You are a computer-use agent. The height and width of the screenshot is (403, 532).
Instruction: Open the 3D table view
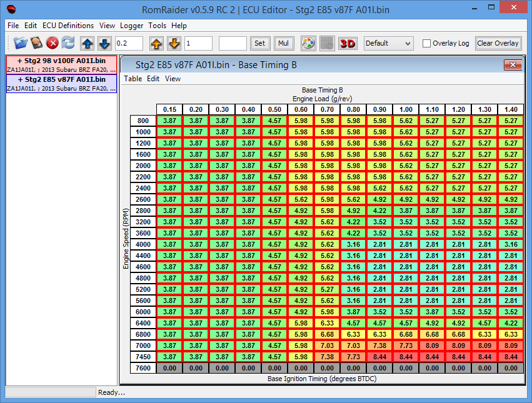coord(347,43)
